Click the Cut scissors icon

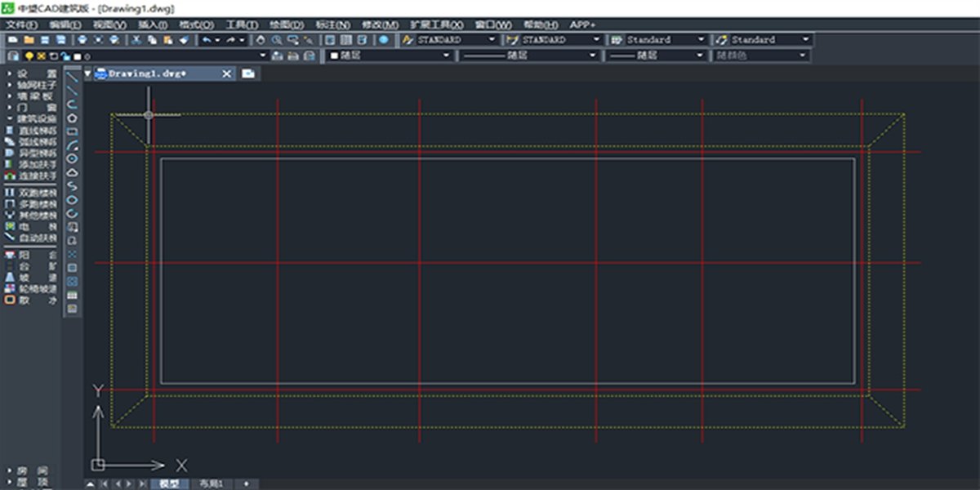pyautogui.click(x=136, y=39)
